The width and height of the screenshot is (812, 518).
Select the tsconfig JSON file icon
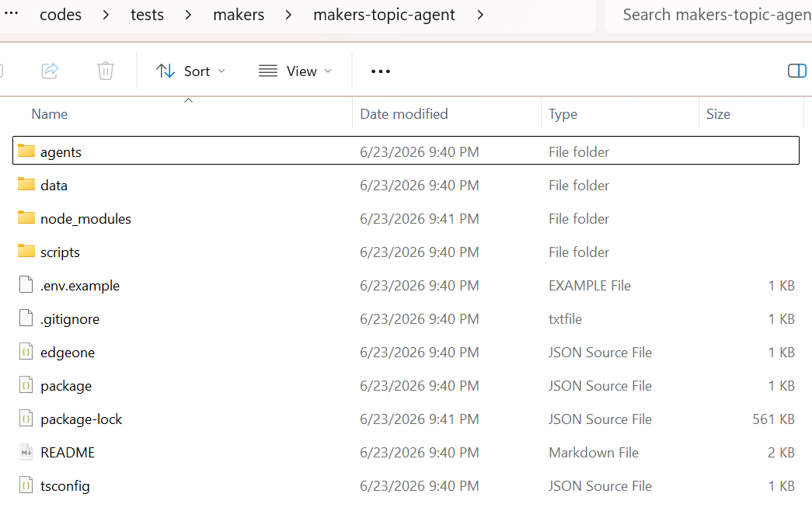pyautogui.click(x=26, y=485)
